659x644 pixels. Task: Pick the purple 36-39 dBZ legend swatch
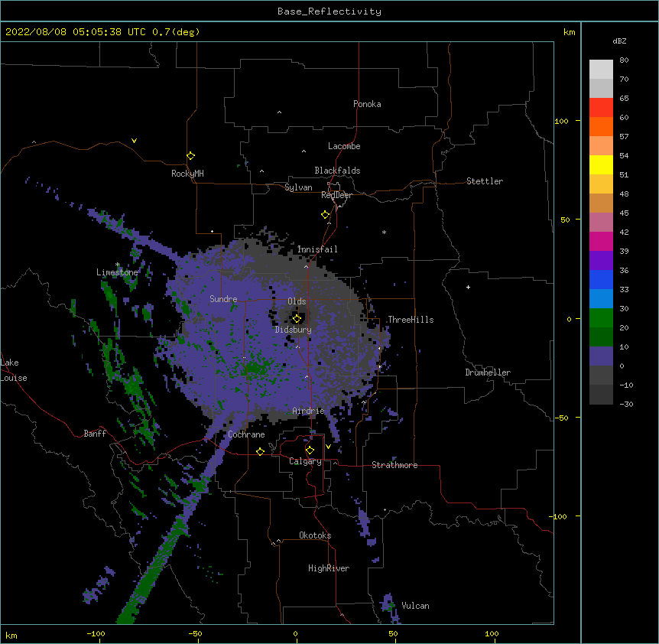click(x=601, y=261)
